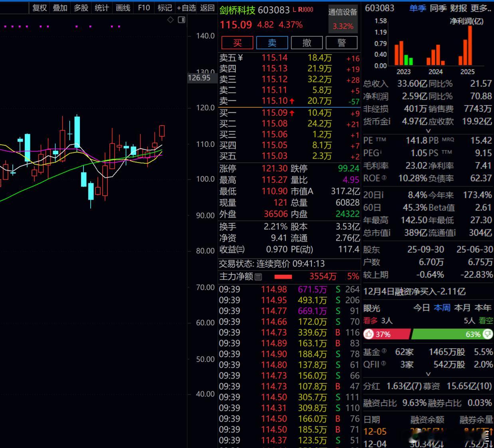Click the circled mark after ROE
The image size is (494, 448).
(384, 177)
